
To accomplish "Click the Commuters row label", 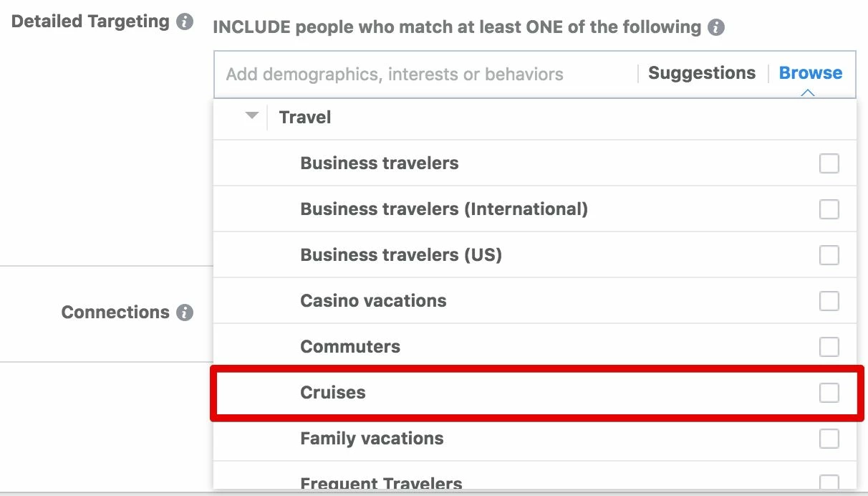I will tap(350, 347).
